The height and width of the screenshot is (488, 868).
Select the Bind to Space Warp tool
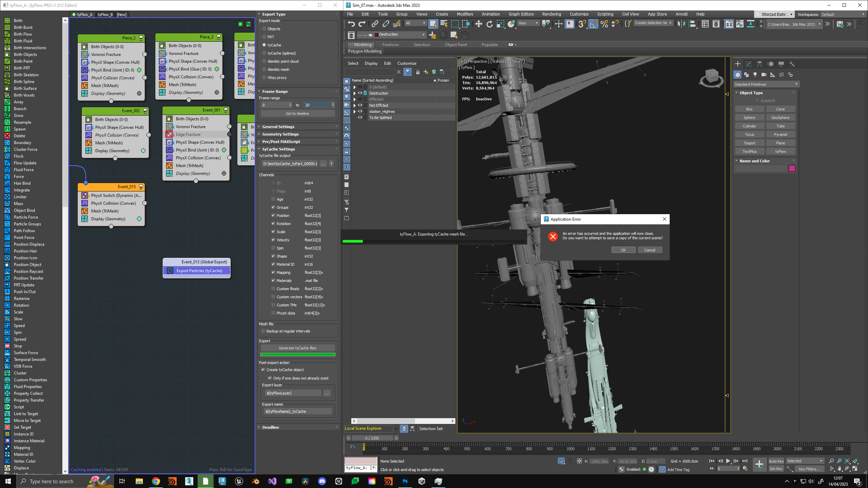click(397, 24)
